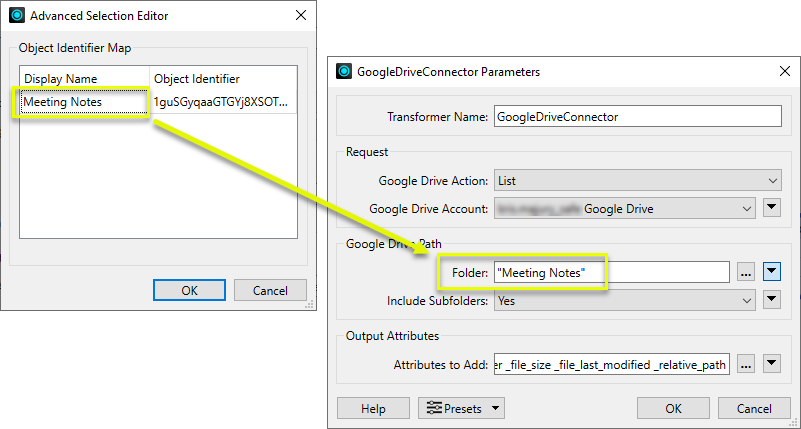The image size is (801, 429).
Task: Expand the Google Drive Action dropdown
Action: coord(637,181)
